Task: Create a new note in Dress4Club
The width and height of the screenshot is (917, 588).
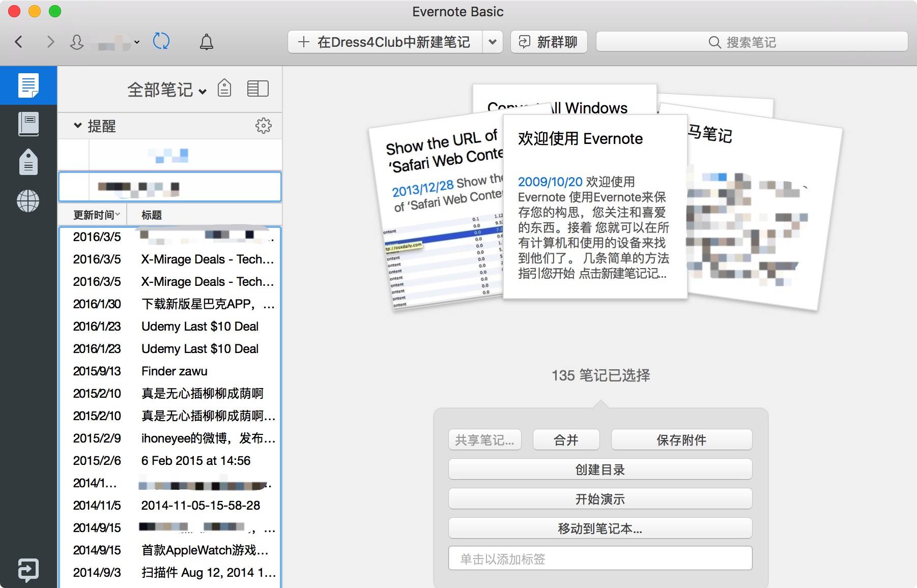Action: tap(385, 42)
